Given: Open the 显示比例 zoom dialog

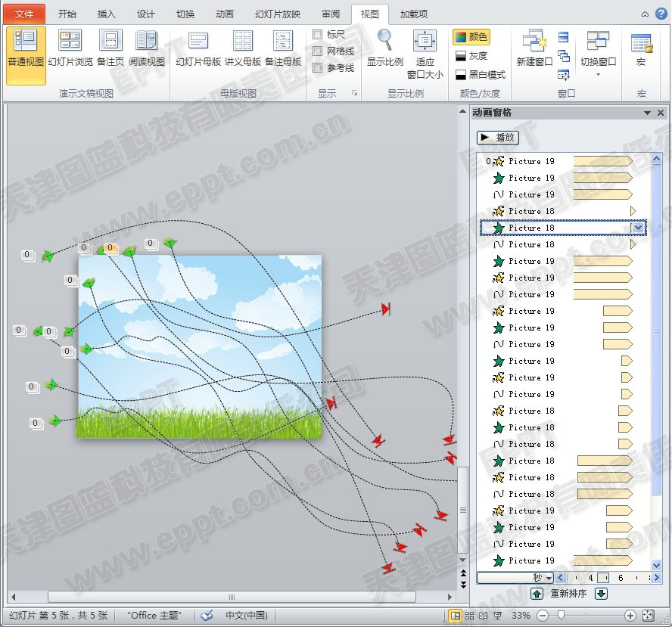Looking at the screenshot, I should pos(385,48).
